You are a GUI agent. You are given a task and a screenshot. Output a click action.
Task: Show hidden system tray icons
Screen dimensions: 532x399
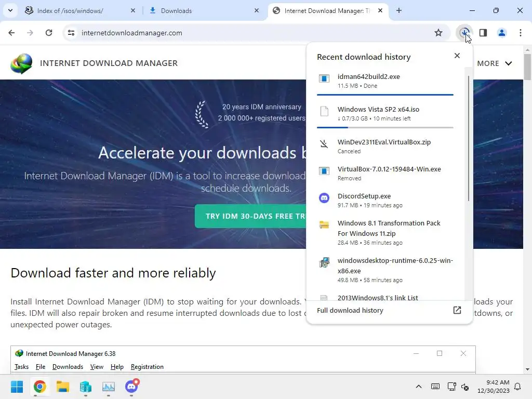419,387
